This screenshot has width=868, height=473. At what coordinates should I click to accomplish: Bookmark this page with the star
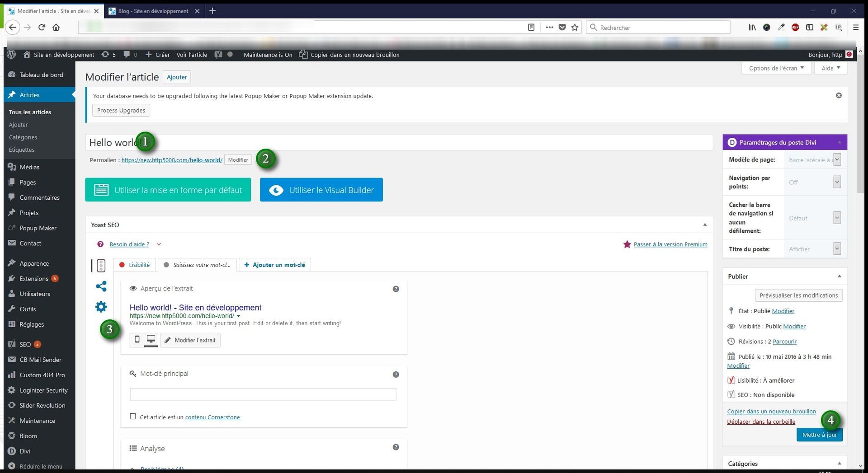click(575, 27)
